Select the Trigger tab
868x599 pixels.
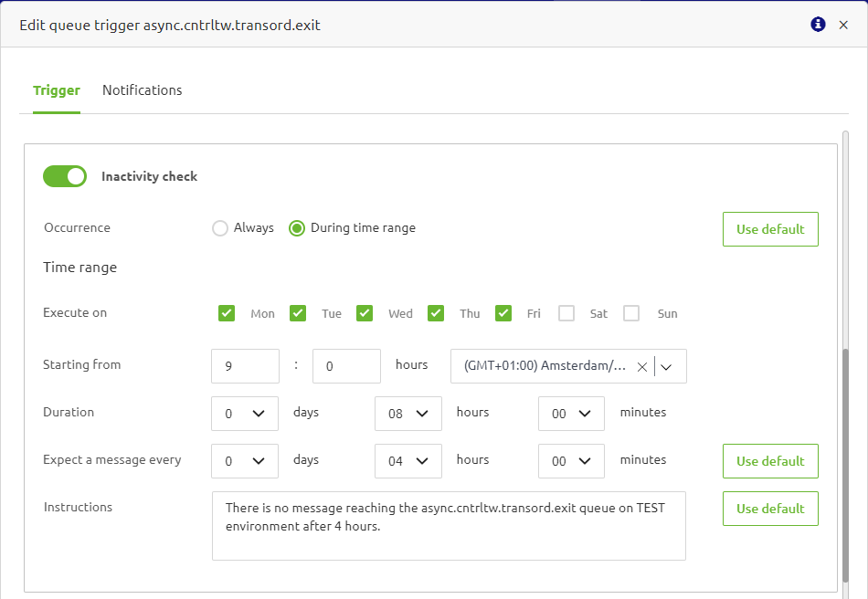(x=57, y=89)
